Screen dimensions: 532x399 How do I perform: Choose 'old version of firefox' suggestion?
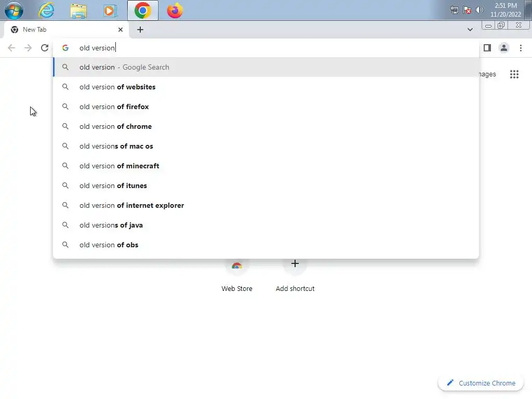point(266,107)
